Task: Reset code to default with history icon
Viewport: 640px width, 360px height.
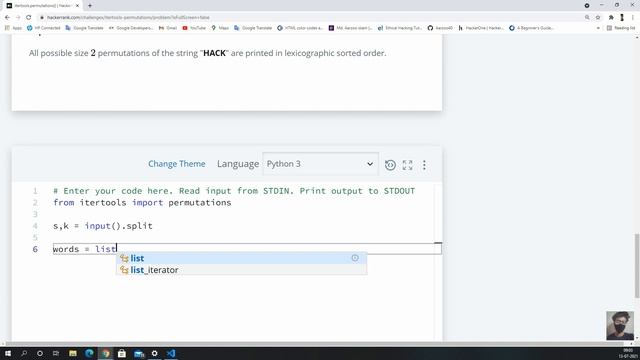Action: pyautogui.click(x=390, y=165)
